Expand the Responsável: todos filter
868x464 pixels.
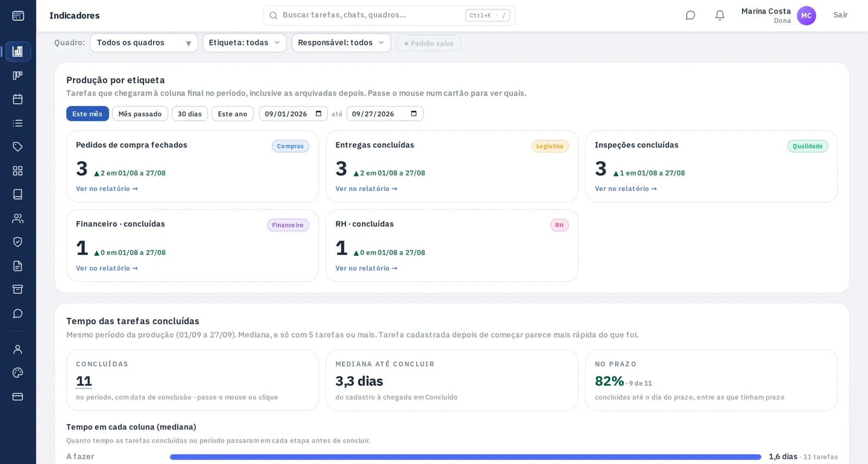pyautogui.click(x=341, y=43)
